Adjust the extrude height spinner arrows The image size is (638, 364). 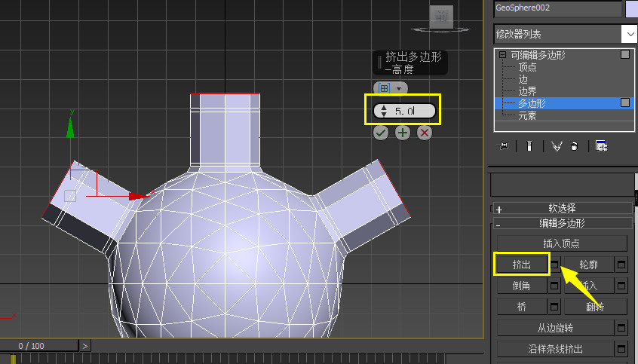383,111
